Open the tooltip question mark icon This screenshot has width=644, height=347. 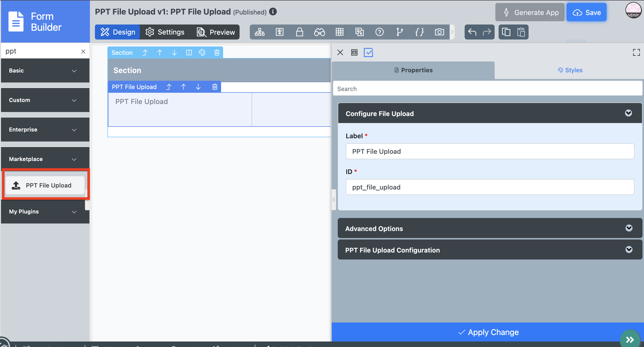point(379,32)
